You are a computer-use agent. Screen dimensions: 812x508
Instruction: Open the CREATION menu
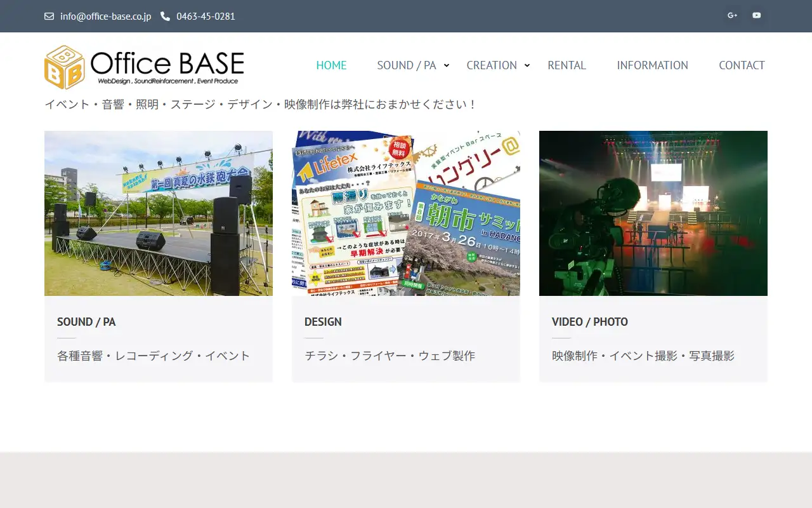(x=492, y=65)
